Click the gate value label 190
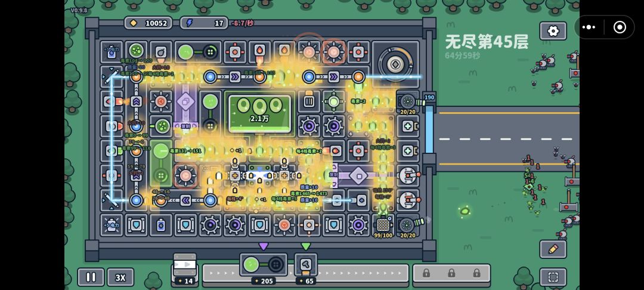This screenshot has height=290, width=644. 429,97
